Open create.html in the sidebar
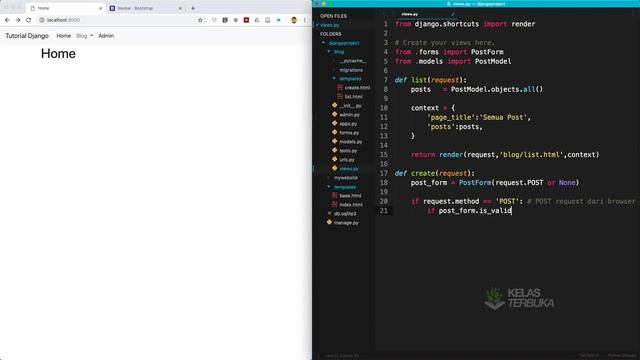This screenshot has width=640, height=360. pyautogui.click(x=357, y=88)
